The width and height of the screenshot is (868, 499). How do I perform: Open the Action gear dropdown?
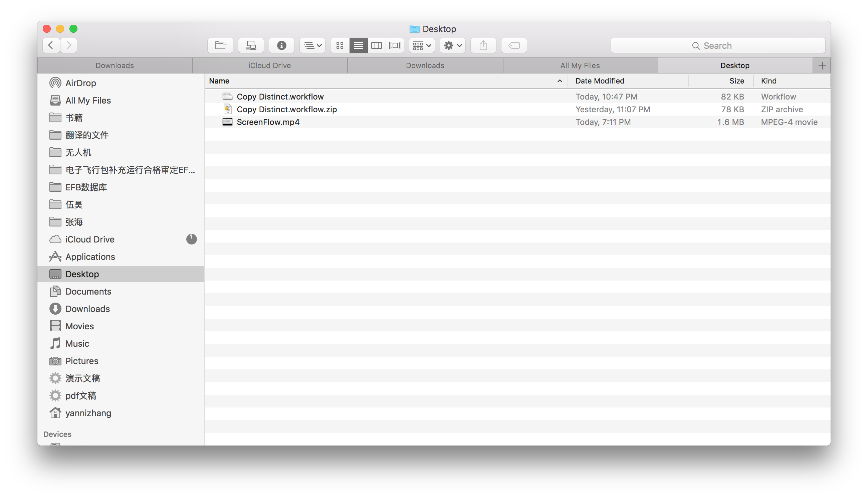coord(452,45)
